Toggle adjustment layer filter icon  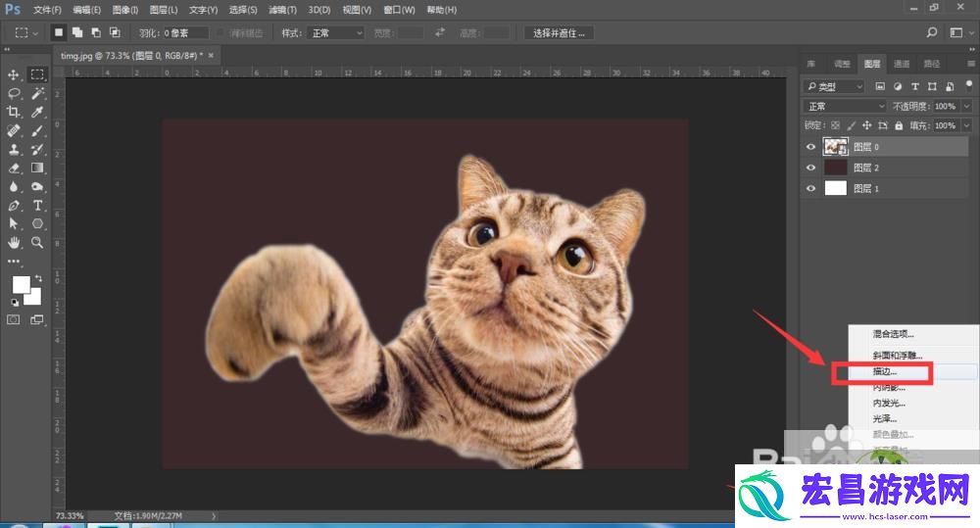[898, 87]
